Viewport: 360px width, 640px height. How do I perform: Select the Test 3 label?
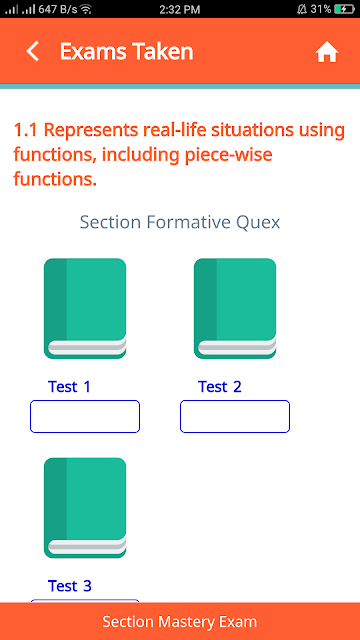pyautogui.click(x=70, y=586)
